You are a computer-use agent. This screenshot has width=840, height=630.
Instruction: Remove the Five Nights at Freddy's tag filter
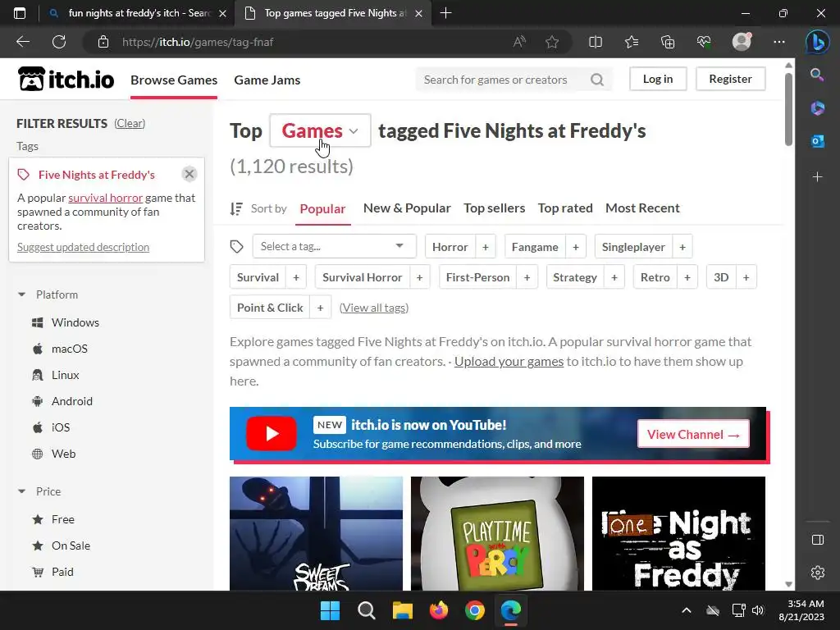pyautogui.click(x=189, y=174)
